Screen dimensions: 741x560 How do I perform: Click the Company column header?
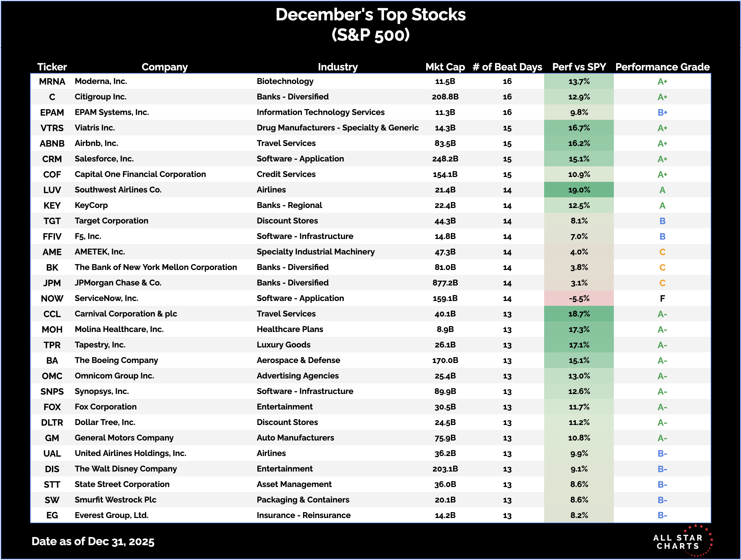tap(165, 67)
